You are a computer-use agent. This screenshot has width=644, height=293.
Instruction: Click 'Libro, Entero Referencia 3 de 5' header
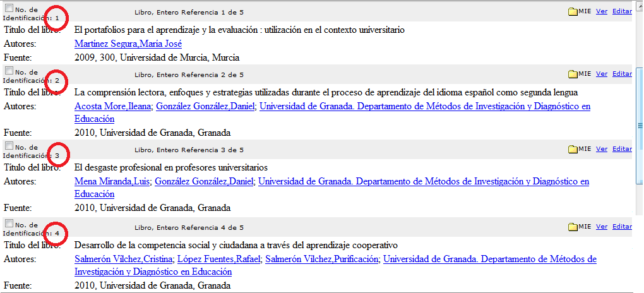point(189,150)
